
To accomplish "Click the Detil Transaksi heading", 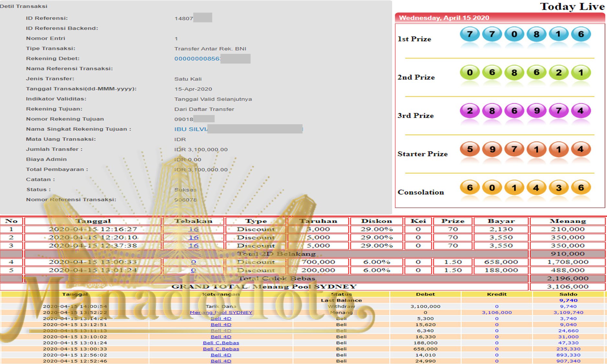I will tap(24, 6).
